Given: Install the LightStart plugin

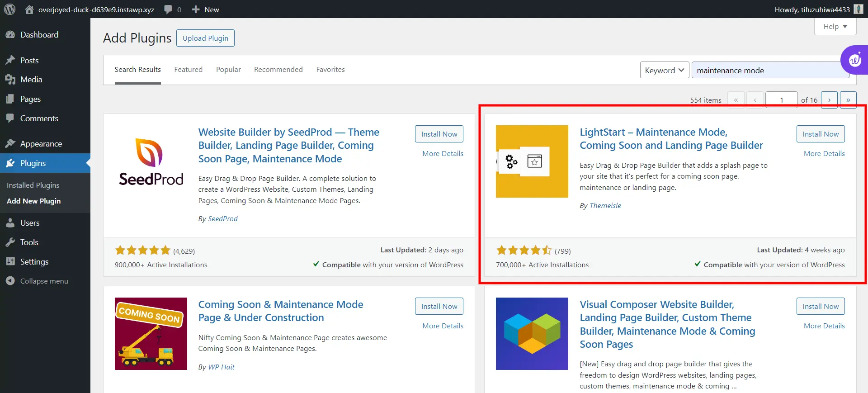Looking at the screenshot, I should pos(821,134).
